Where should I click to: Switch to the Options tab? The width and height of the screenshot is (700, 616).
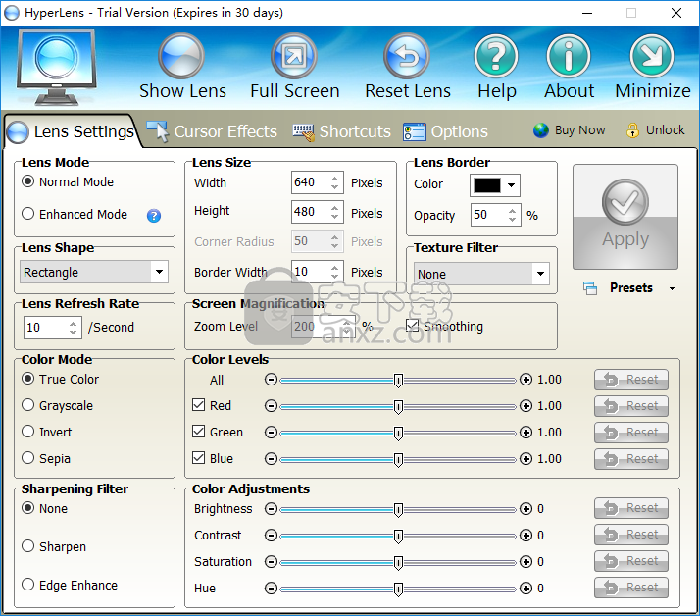pyautogui.click(x=445, y=131)
